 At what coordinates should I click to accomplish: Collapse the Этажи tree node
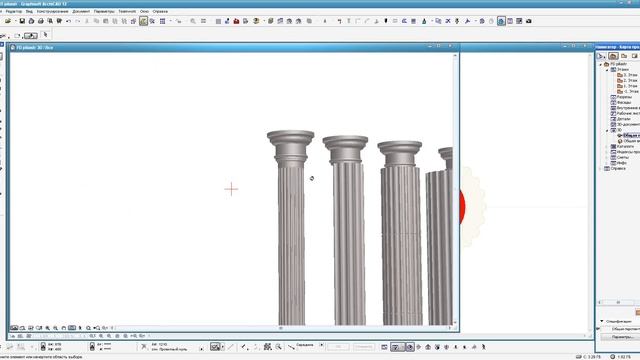tap(607, 70)
